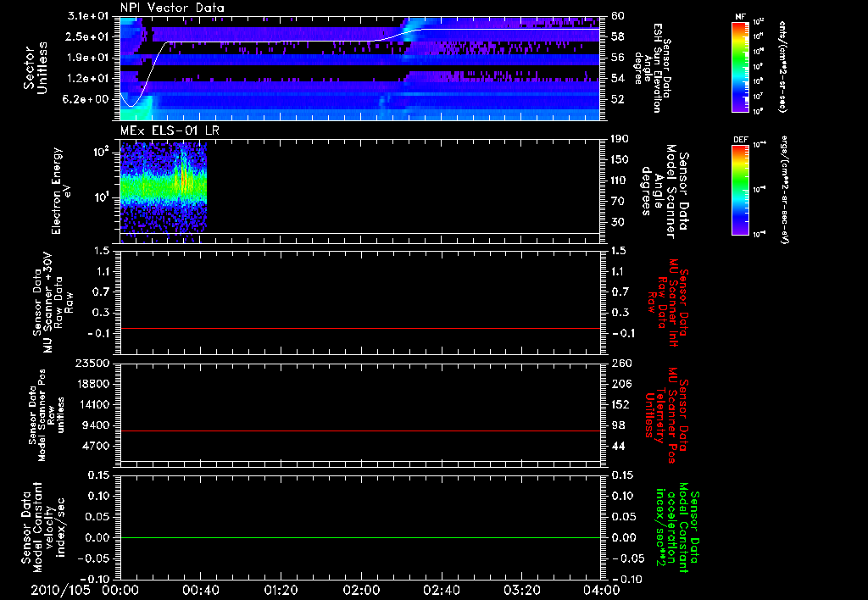Click the 152 Telemetry axis tick
The image size is (868, 600).
tap(620, 404)
